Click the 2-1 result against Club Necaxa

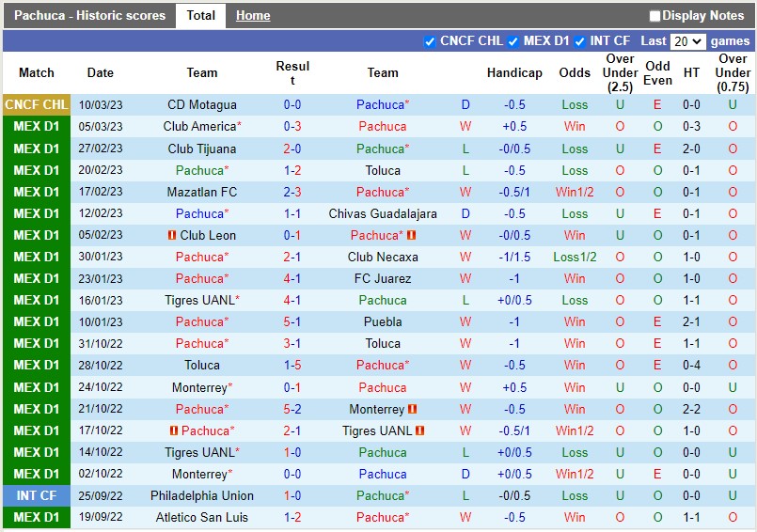pyautogui.click(x=292, y=257)
